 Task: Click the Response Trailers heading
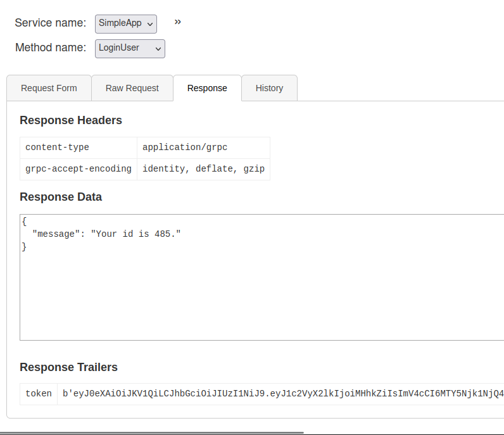click(68, 367)
